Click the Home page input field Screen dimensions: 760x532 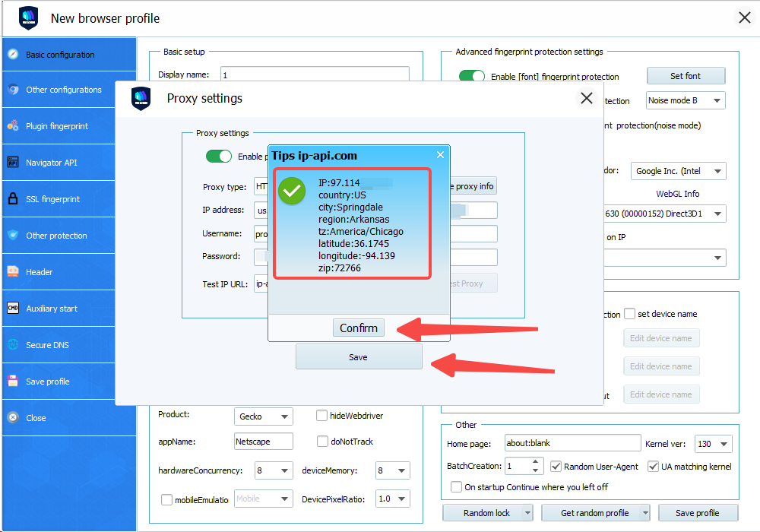point(562,444)
